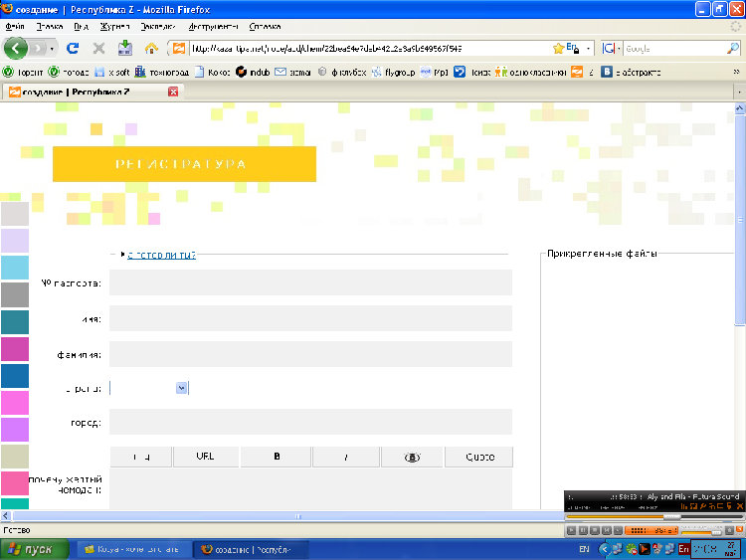The image size is (746, 560).
Task: Open the flygroup bookmark
Action: click(x=394, y=73)
